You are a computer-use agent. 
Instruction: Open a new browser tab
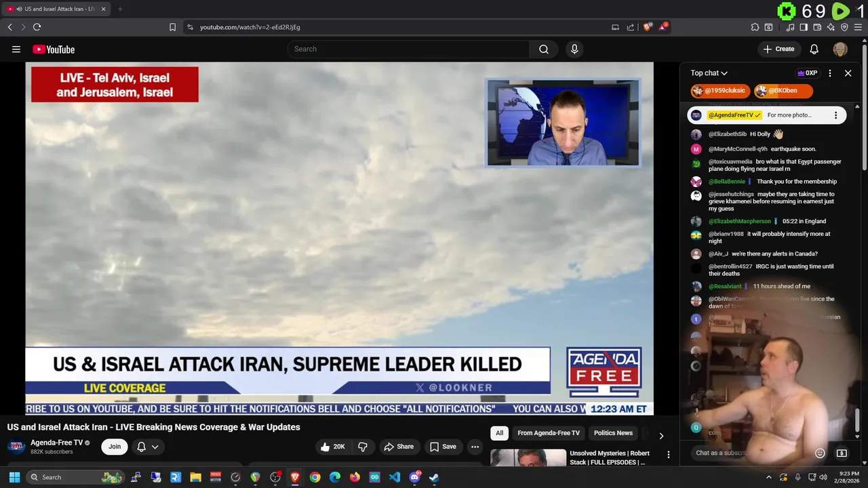[120, 9]
